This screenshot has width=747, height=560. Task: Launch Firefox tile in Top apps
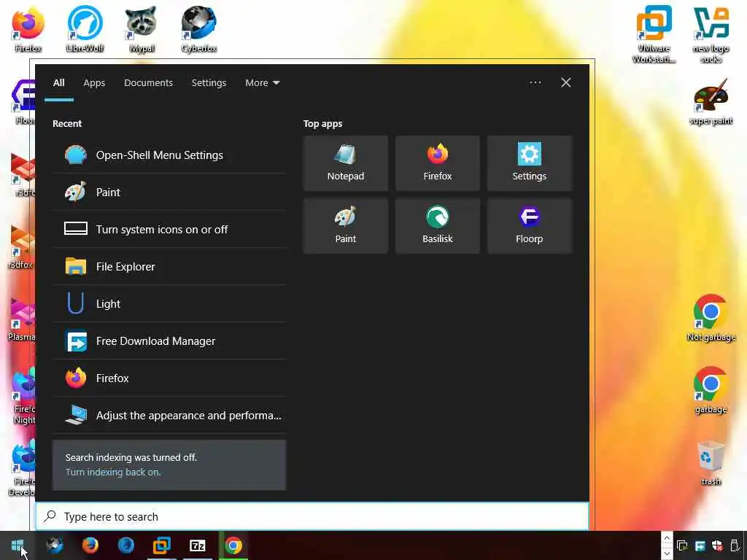coord(438,163)
